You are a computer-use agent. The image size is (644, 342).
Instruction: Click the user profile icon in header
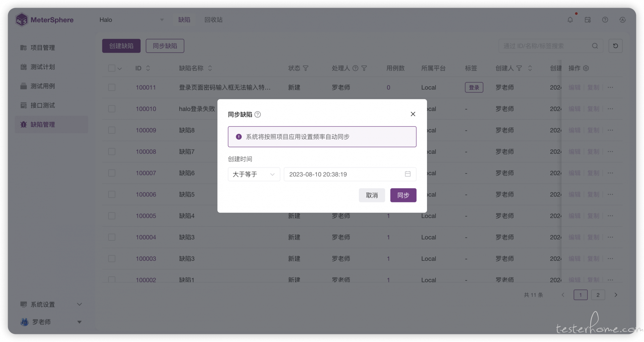pos(623,20)
